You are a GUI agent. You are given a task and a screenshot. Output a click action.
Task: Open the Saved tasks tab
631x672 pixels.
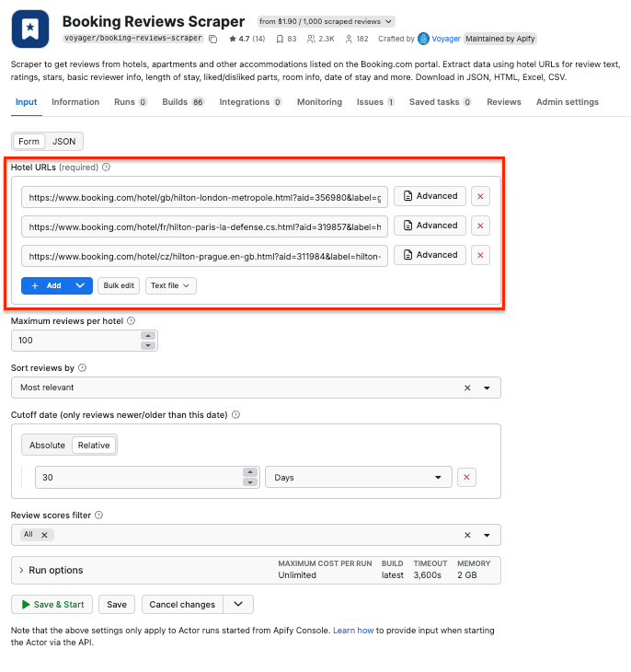(440, 102)
